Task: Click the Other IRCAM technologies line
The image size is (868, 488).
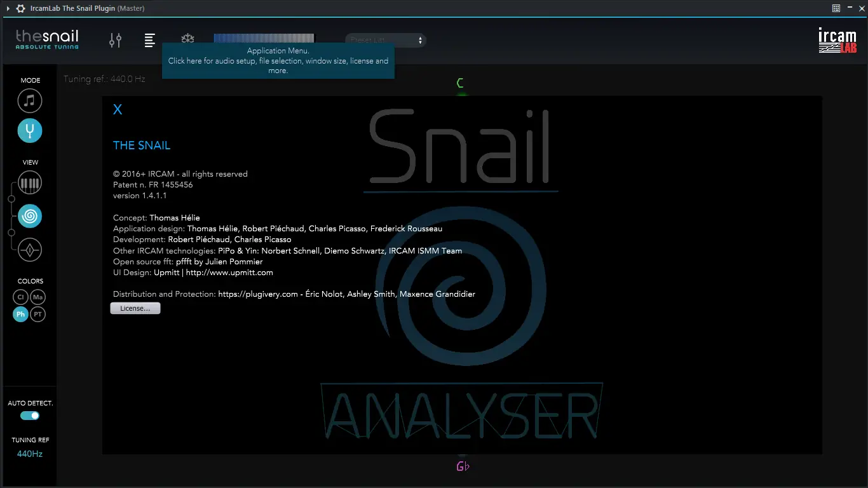Action: (288, 251)
